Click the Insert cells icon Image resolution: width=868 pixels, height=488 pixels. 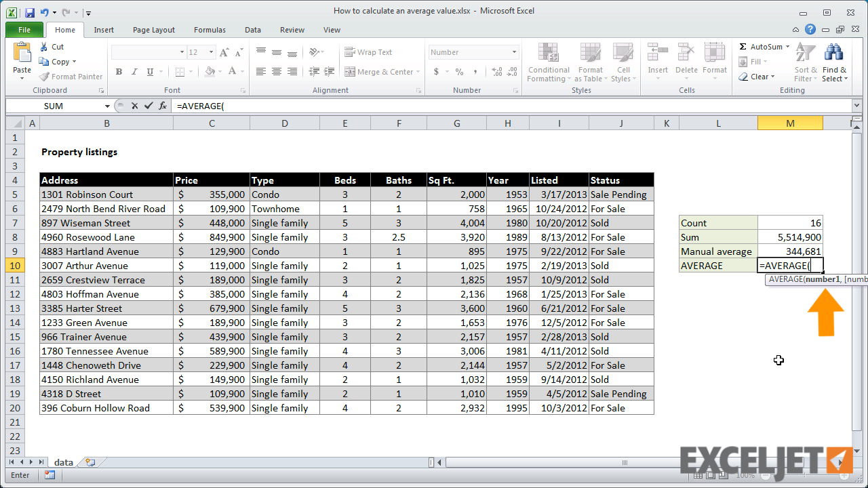[x=657, y=53]
